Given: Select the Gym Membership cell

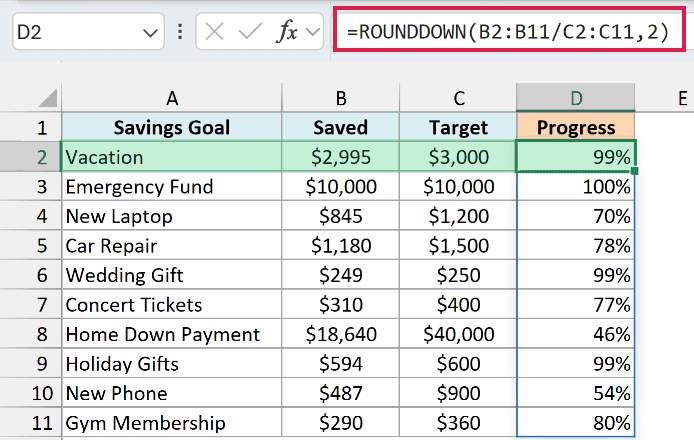Looking at the screenshot, I should [x=172, y=423].
